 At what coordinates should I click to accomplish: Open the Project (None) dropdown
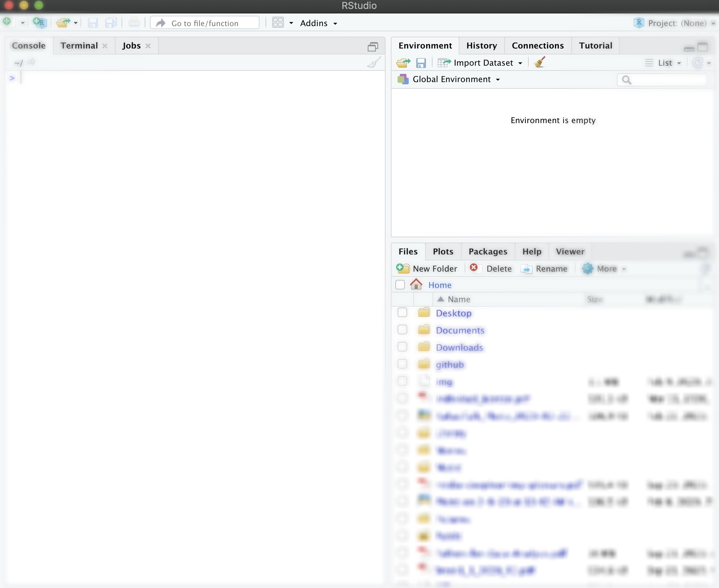tap(674, 23)
